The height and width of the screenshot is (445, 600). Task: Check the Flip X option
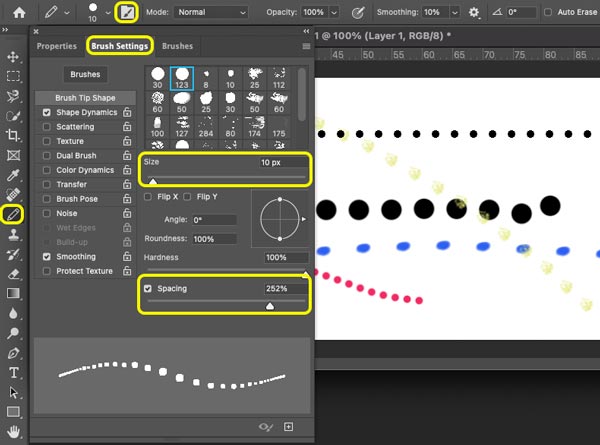click(x=148, y=197)
